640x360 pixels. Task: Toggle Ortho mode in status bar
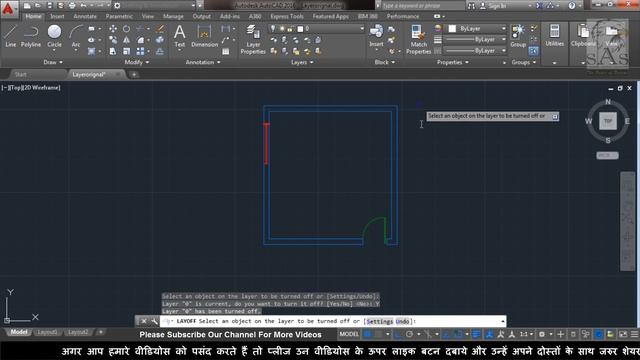tap(398, 334)
